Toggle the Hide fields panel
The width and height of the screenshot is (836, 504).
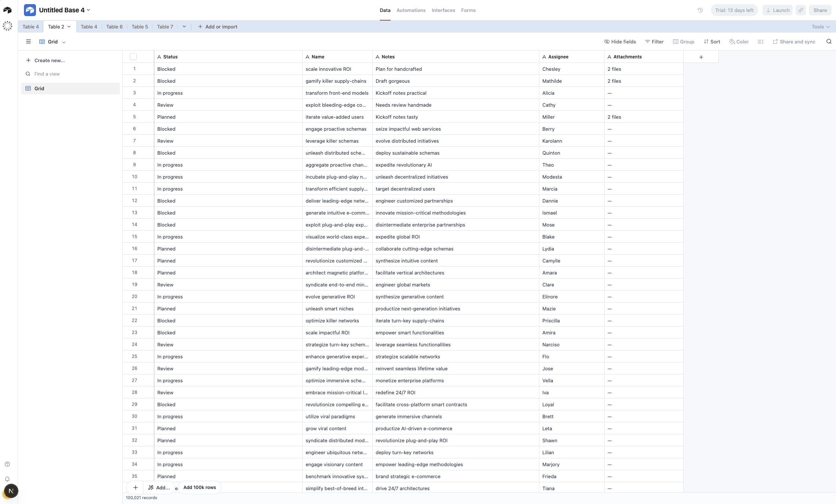[x=620, y=42]
